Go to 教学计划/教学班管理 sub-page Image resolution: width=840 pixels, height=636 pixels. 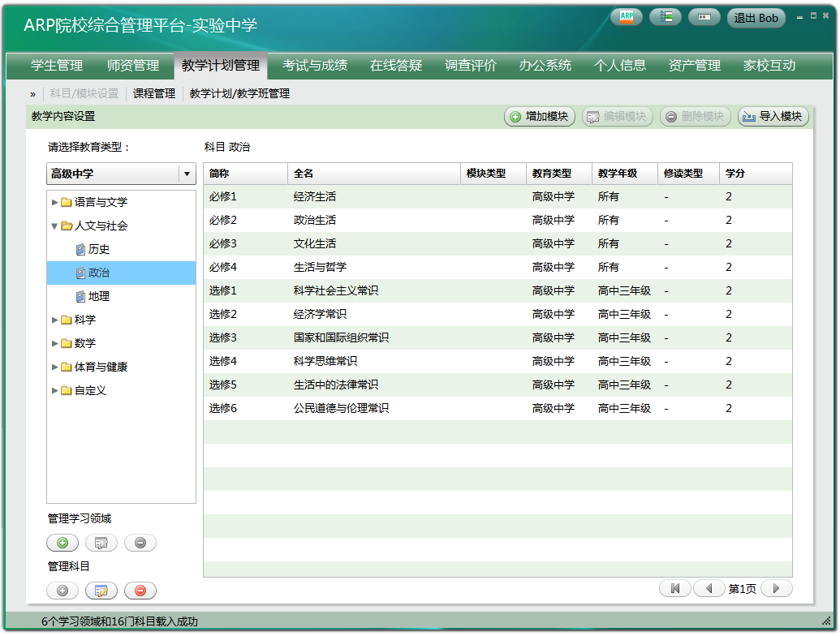(239, 93)
